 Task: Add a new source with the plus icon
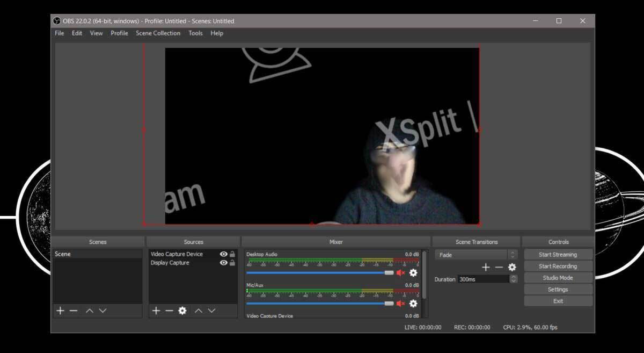[x=156, y=311]
